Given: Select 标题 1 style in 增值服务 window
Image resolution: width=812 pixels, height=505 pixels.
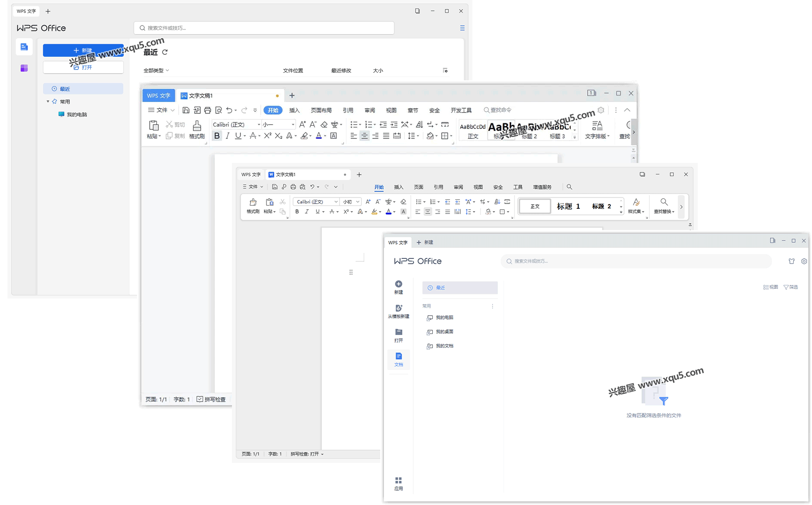Looking at the screenshot, I should (568, 206).
